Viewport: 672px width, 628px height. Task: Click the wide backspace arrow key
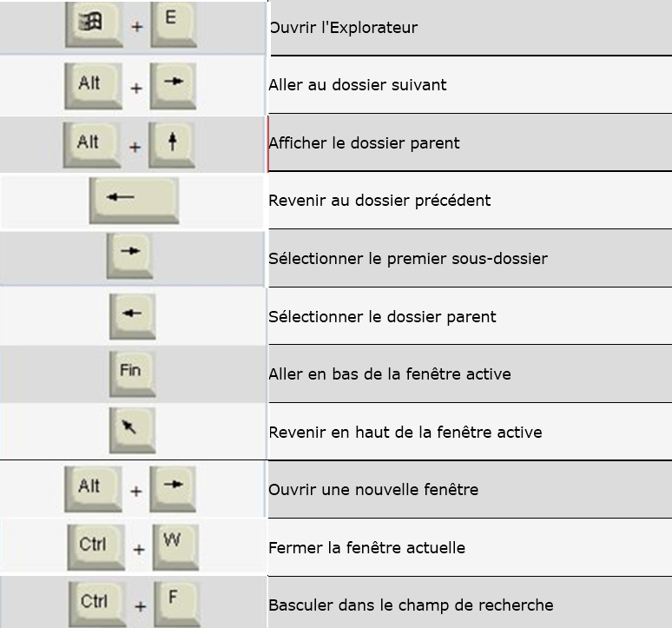click(x=134, y=201)
